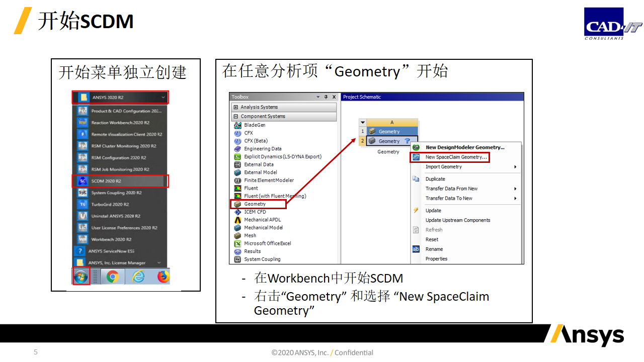Screen dimensions: 644x362
Task: Choose New SpaceClaim Geometry...
Action: point(456,157)
